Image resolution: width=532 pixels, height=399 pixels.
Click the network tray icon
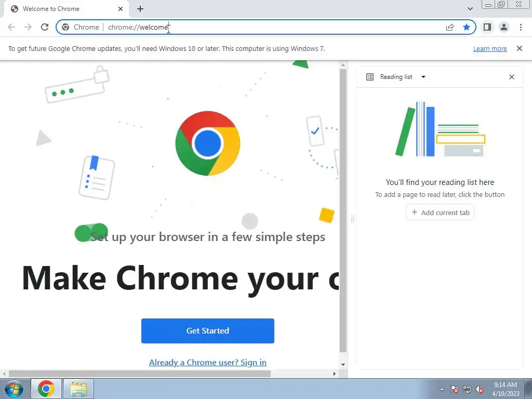[x=467, y=389]
